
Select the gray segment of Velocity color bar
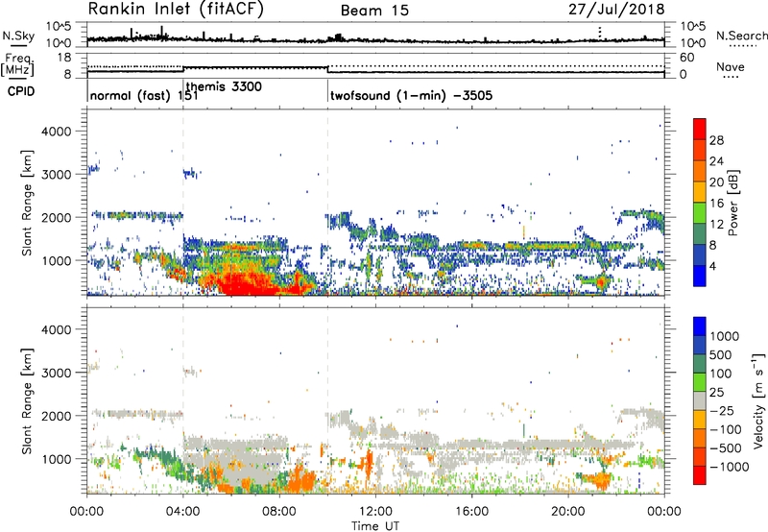click(x=700, y=400)
